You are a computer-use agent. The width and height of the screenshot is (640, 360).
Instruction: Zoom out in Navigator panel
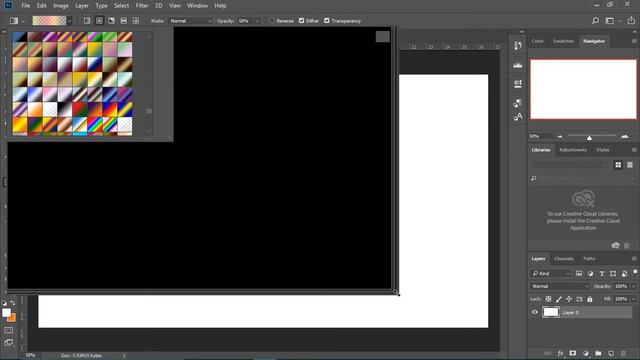click(560, 136)
